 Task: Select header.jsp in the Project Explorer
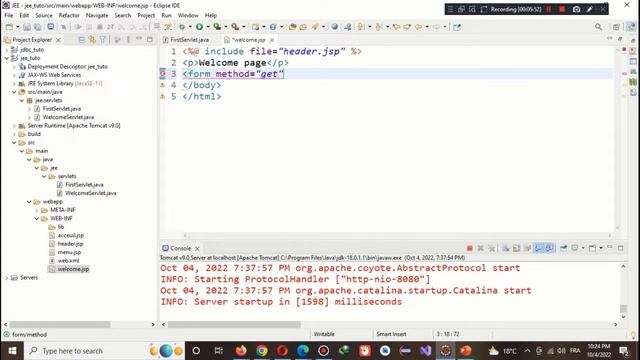(70, 244)
